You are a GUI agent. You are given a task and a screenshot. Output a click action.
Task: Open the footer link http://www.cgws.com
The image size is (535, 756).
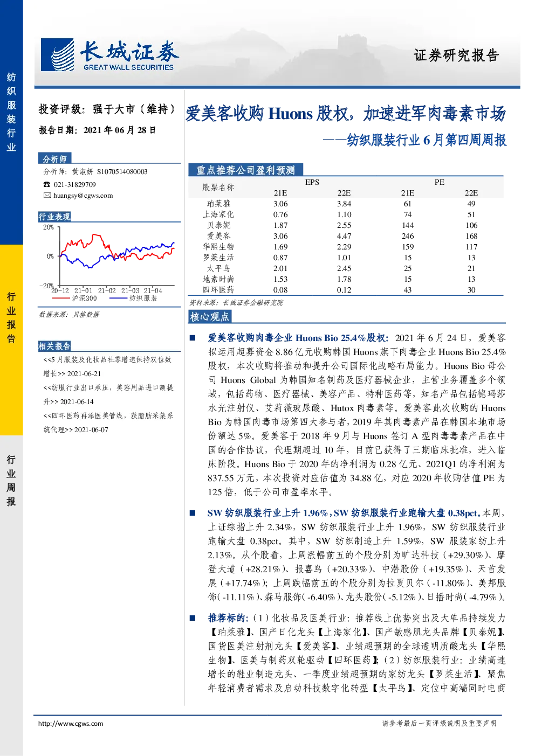click(71, 723)
